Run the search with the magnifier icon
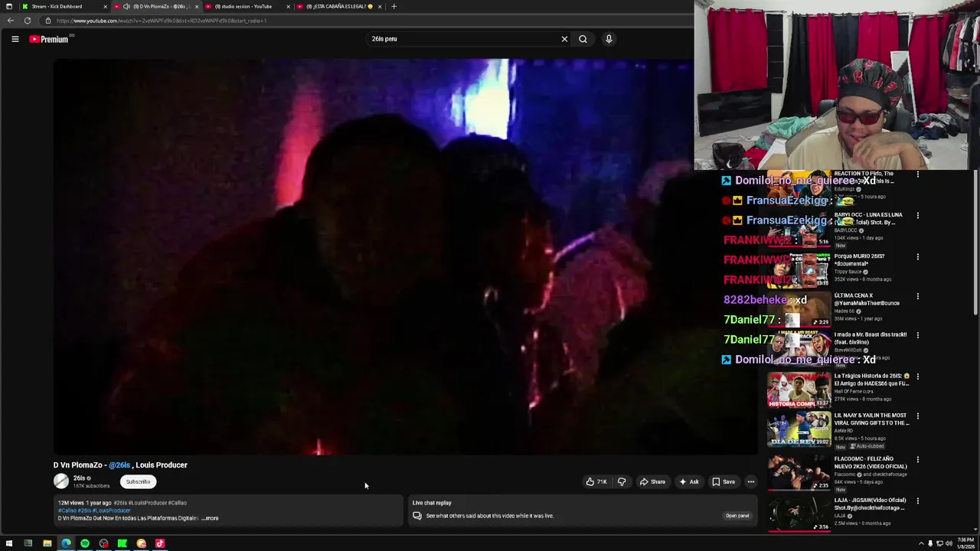The height and width of the screenshot is (551, 980). pyautogui.click(x=583, y=39)
